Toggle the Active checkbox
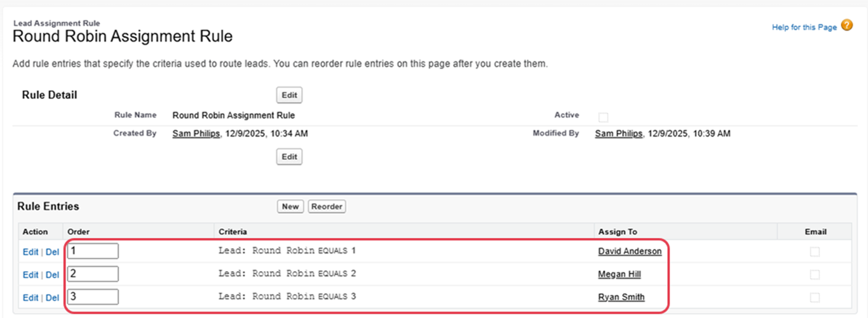Screen dimensions: 868x318 click(603, 117)
